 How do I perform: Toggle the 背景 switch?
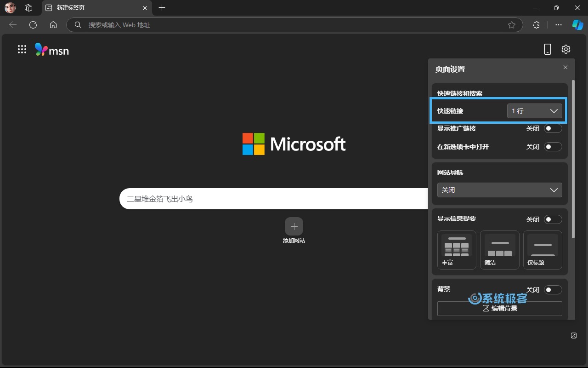553,290
